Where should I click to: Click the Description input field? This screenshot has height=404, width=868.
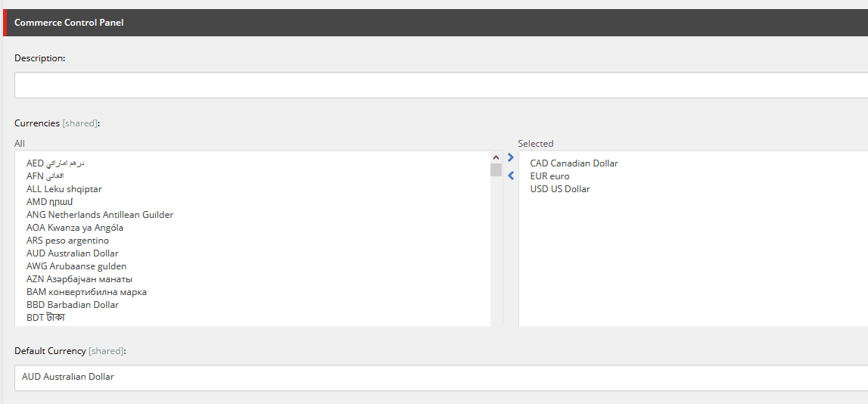(x=441, y=85)
